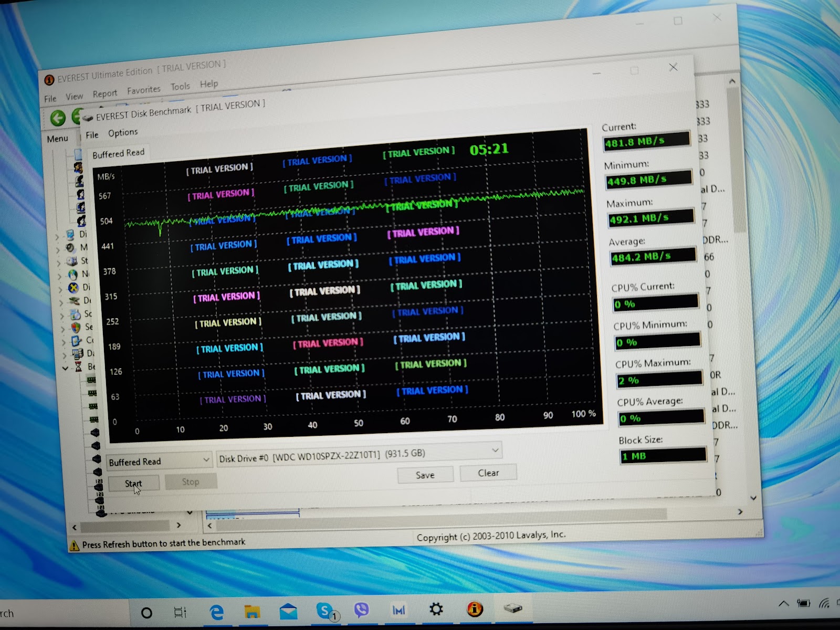Open Cortana circle on the taskbar
This screenshot has width=840, height=630.
pos(147,613)
